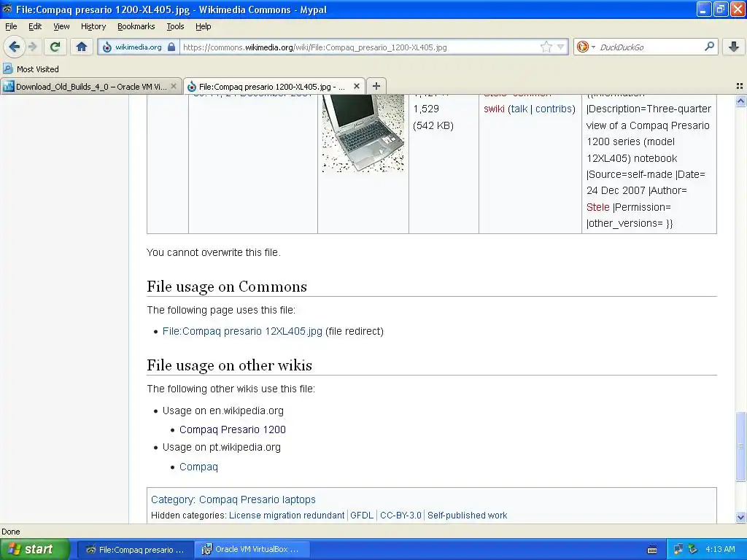Open the Bookmarks menu
This screenshot has height=560, width=747.
coord(136,26)
